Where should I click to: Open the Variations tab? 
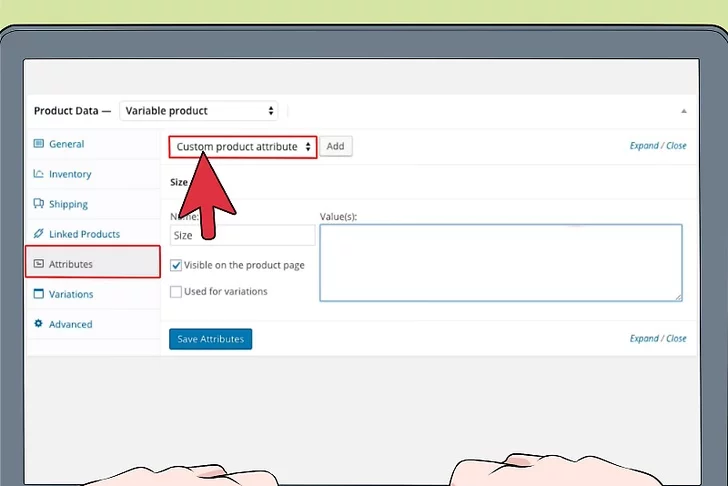click(71, 294)
